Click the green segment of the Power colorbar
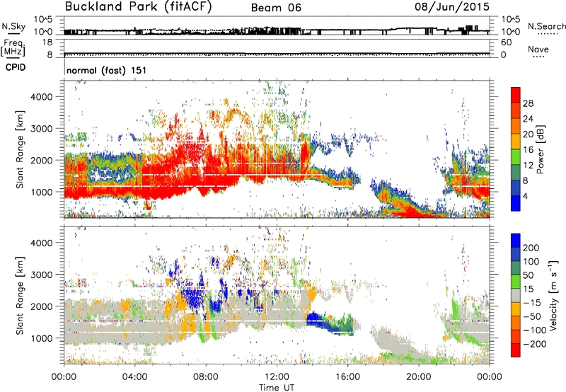The height and width of the screenshot is (392, 566). point(516,156)
